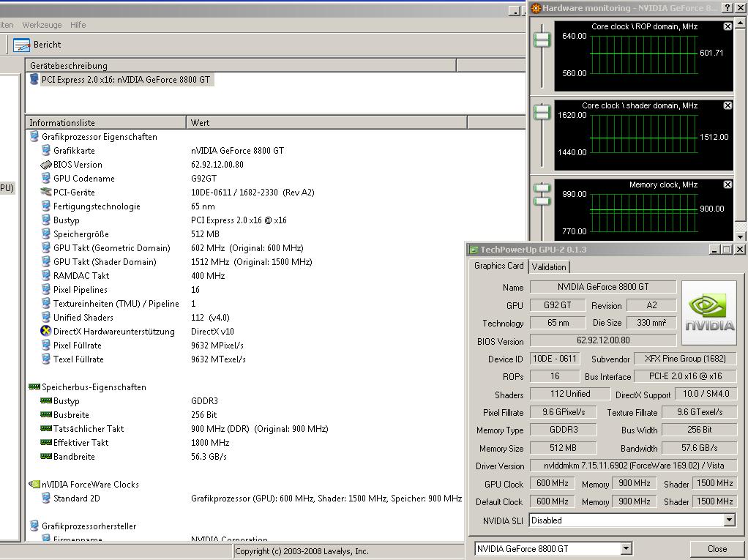
Task: Hide the Memory clock graph
Action: [728, 184]
